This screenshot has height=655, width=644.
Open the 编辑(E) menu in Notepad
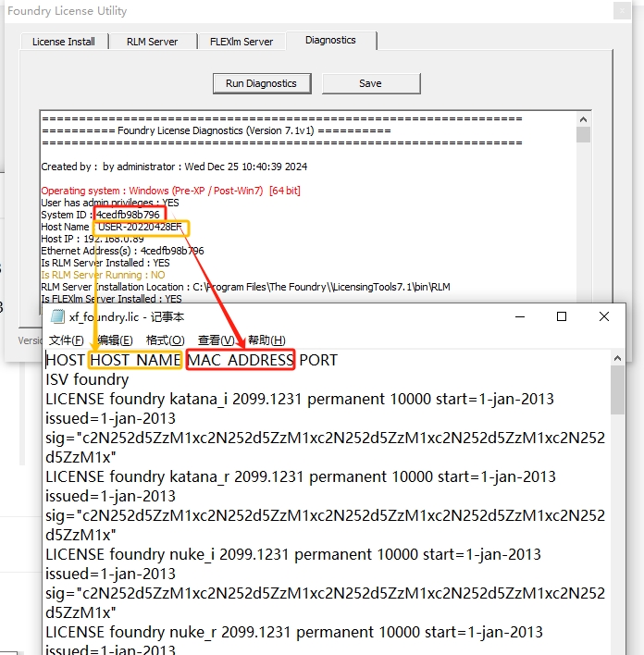click(115, 340)
